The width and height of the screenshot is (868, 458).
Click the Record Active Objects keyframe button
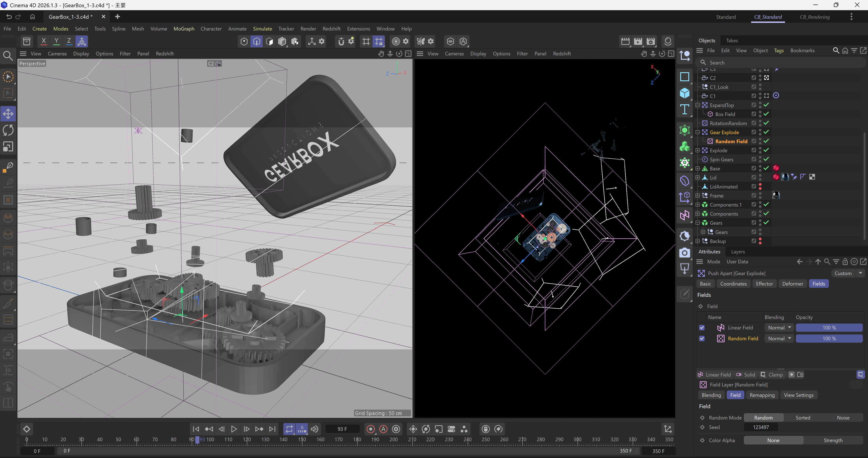coord(370,429)
